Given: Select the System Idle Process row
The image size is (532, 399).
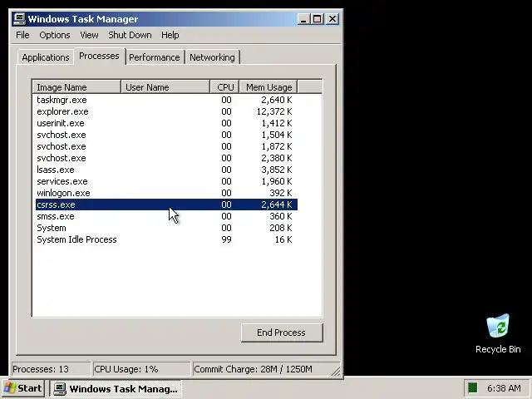Looking at the screenshot, I should [x=166, y=239].
